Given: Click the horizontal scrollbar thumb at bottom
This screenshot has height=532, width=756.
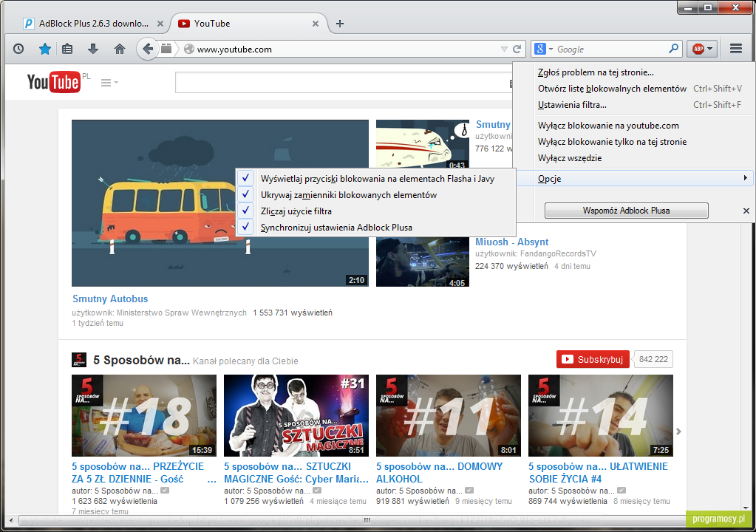Looking at the screenshot, I should (367, 520).
